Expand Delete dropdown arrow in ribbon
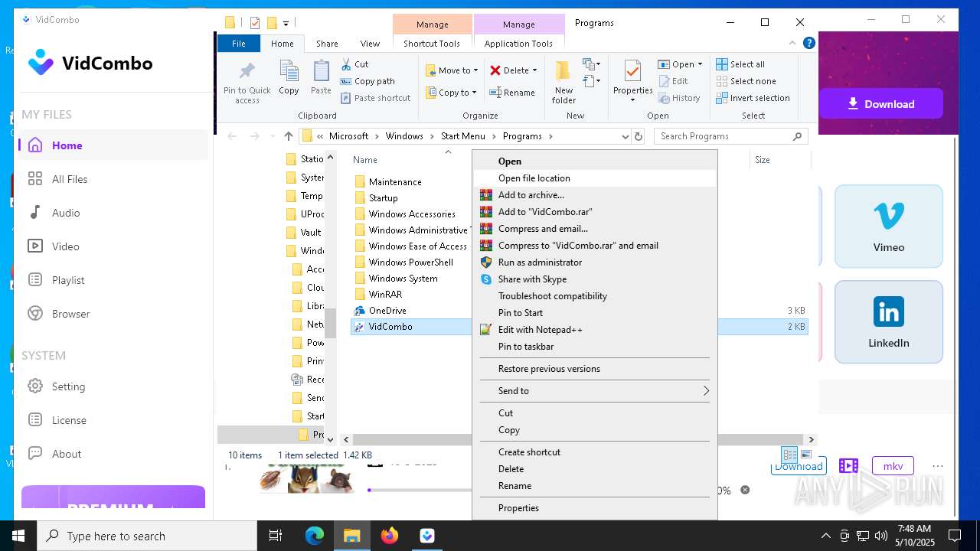Screen dimensions: 980x551 click(534, 70)
